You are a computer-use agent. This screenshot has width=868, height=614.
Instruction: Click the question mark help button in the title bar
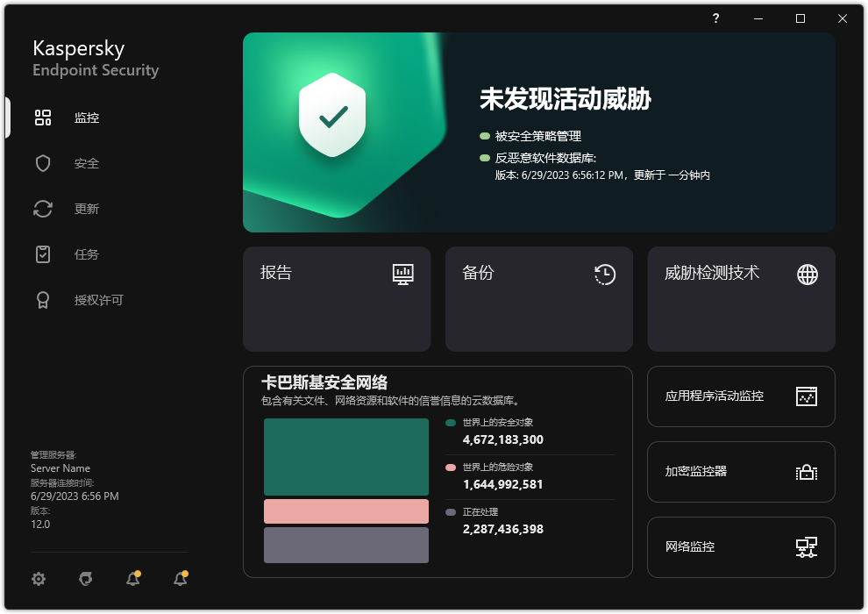tap(715, 18)
